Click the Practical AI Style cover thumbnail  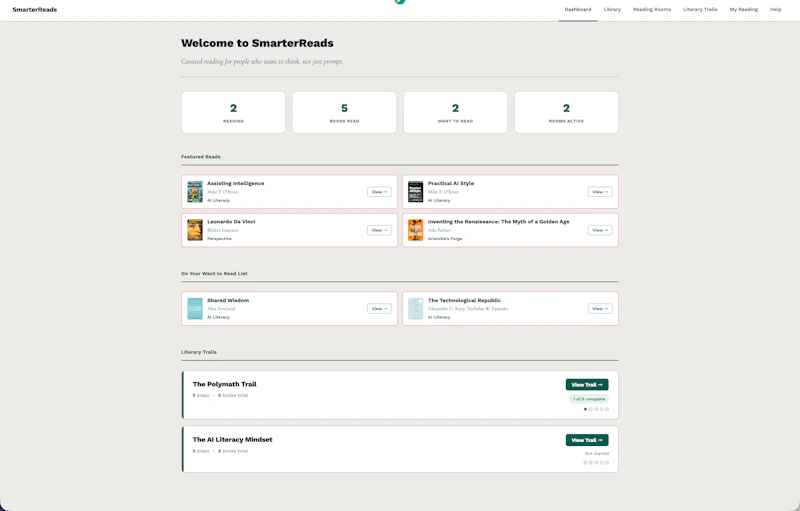[415, 192]
